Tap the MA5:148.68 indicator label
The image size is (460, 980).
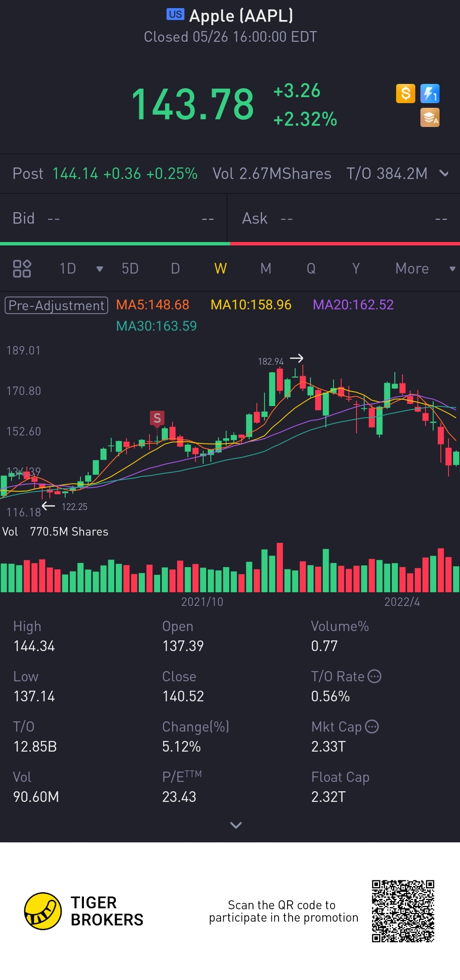tap(152, 305)
